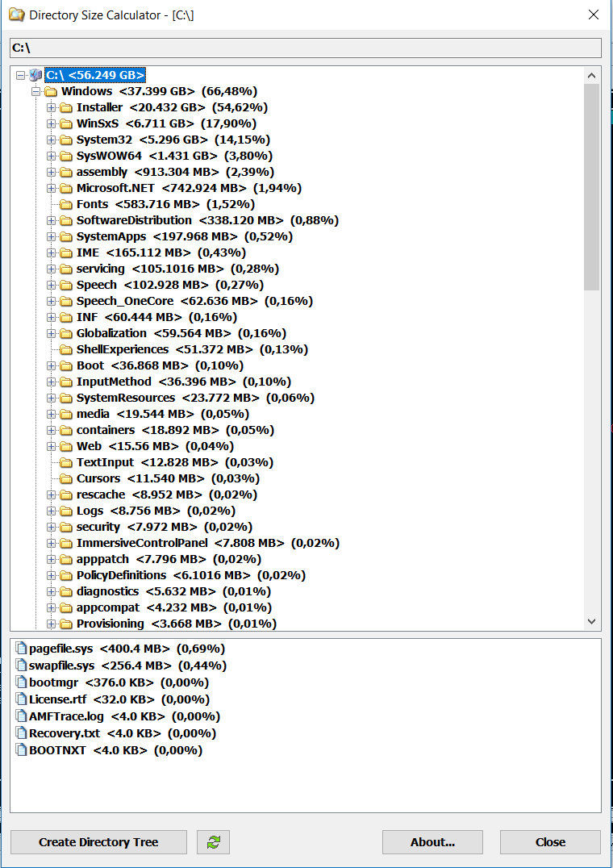Select rescache <8.952 MB> row
Viewport: 613px width, 868px height.
pos(167,495)
